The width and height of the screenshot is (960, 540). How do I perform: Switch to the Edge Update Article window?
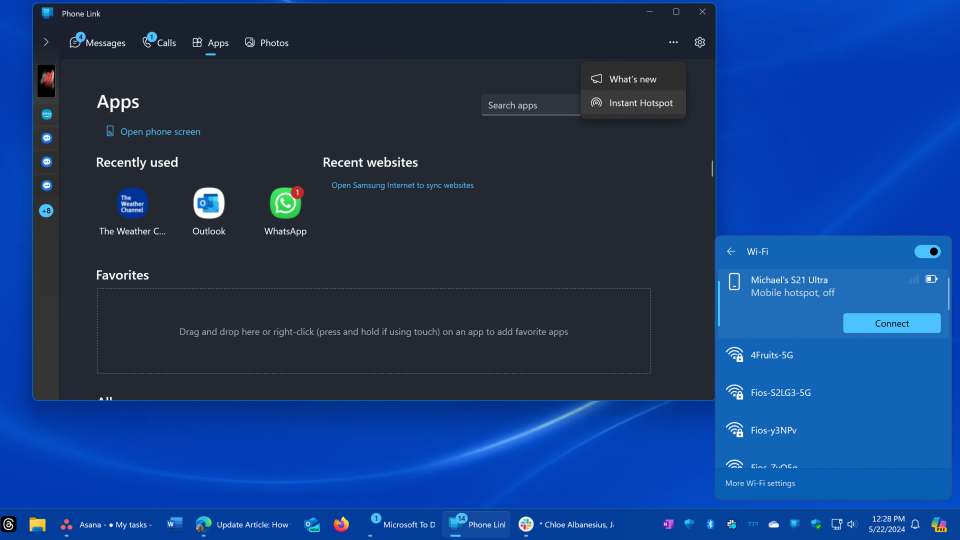click(x=242, y=524)
